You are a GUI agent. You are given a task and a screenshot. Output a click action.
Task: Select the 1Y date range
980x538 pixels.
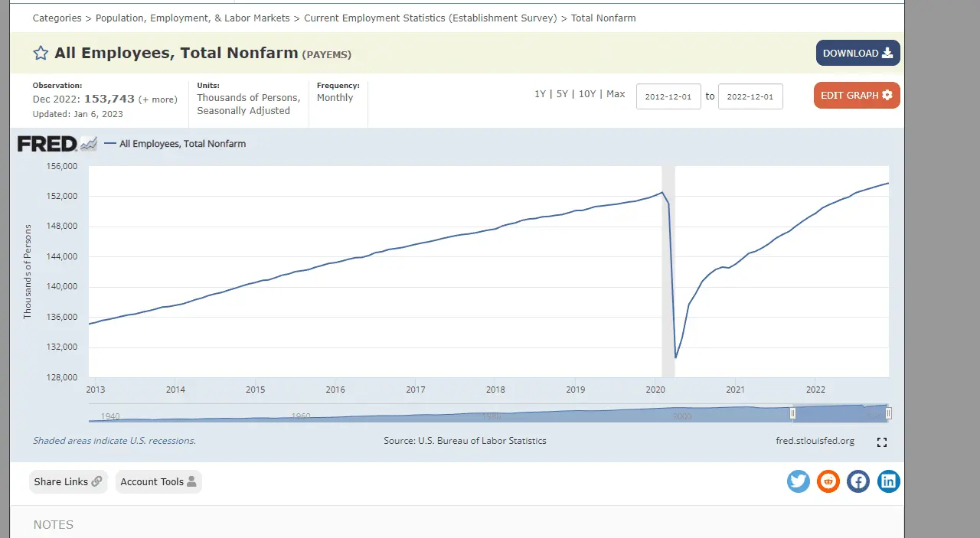[x=541, y=94]
